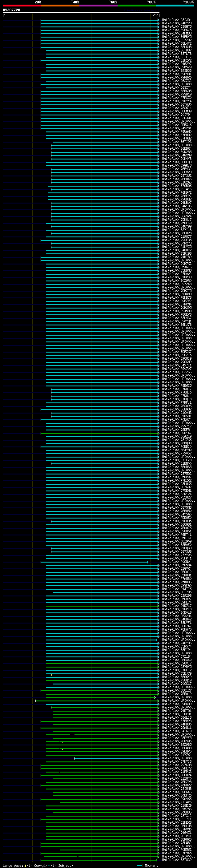
Task: Select hit label UniRef100_Q5G5A4
Action: [177, 565]
